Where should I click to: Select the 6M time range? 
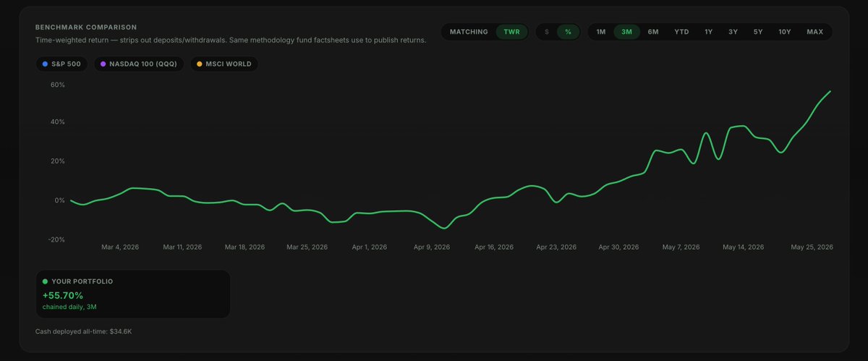point(653,32)
